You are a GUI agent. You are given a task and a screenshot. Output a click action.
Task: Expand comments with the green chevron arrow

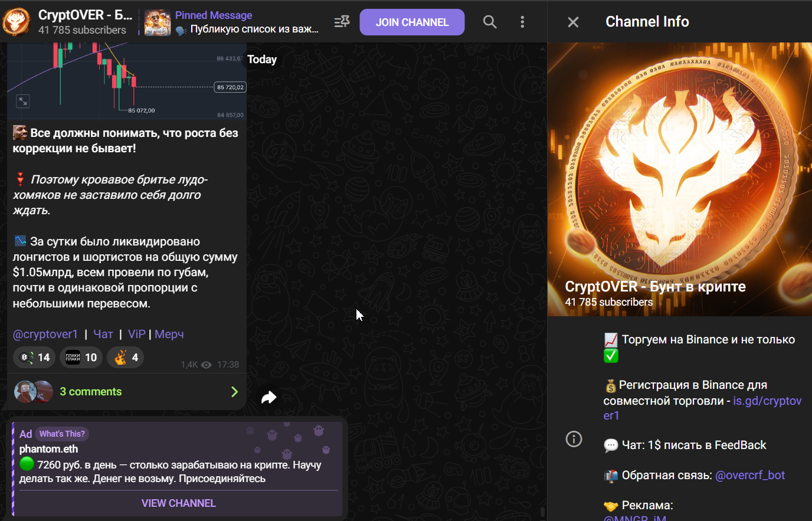click(234, 392)
